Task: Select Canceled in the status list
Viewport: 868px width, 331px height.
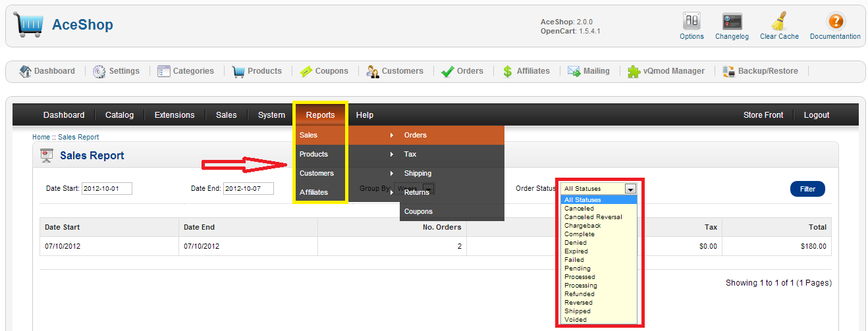Action: [599, 209]
